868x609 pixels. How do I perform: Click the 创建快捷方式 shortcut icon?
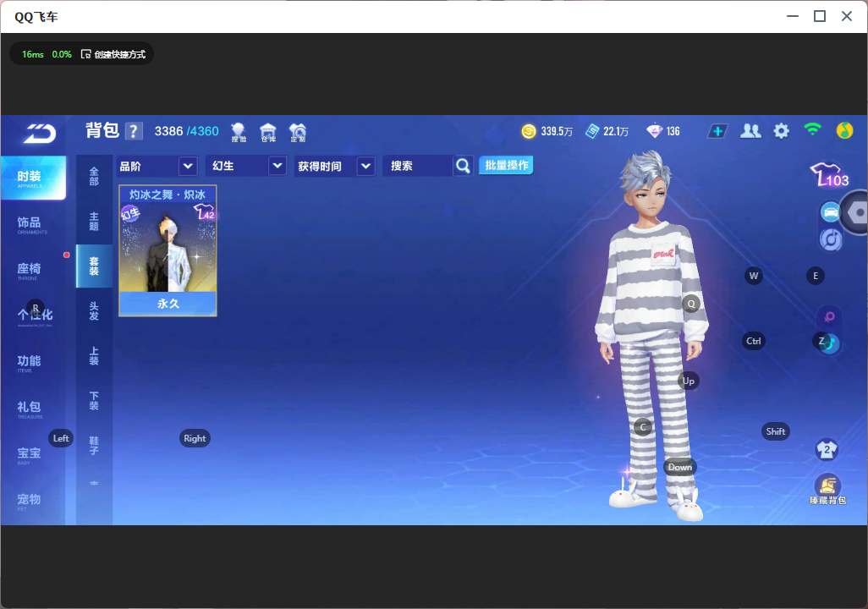pyautogui.click(x=85, y=54)
